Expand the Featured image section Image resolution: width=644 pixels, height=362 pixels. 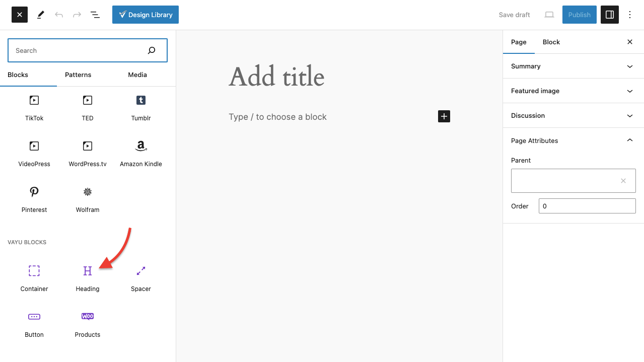[573, 91]
